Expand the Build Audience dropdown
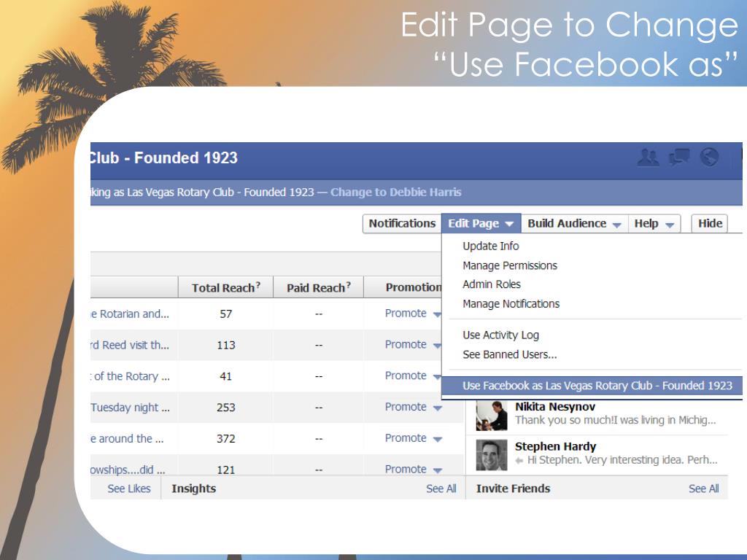747x560 pixels. point(574,223)
